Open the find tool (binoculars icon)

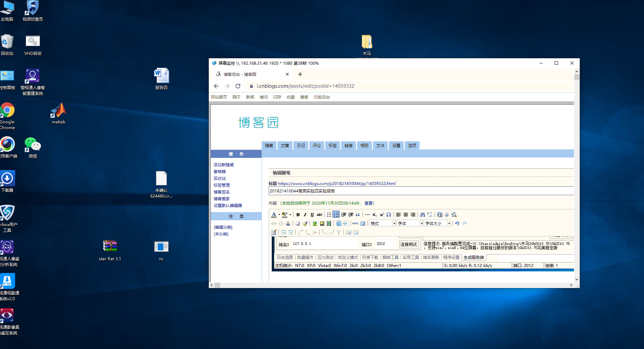pyautogui.click(x=422, y=214)
